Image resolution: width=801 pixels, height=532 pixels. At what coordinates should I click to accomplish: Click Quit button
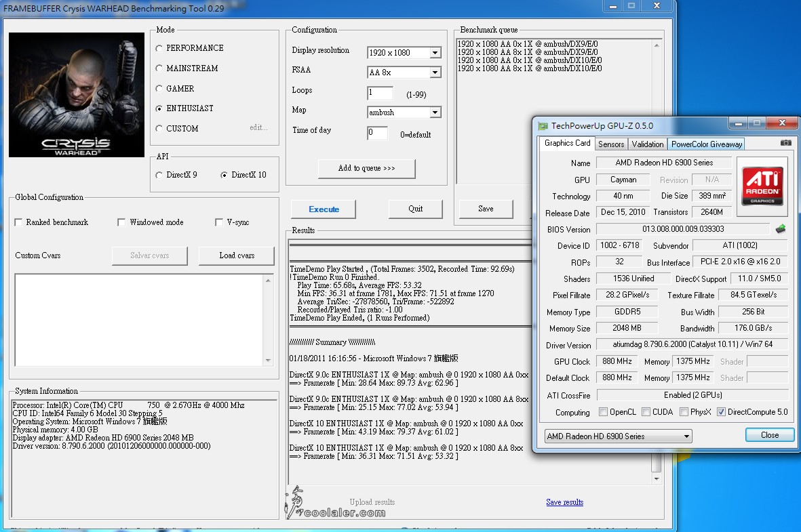(x=415, y=209)
